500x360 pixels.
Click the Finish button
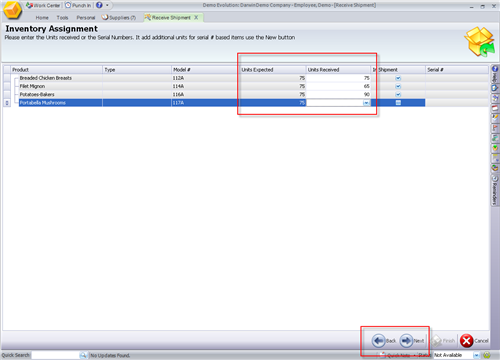tap(443, 341)
